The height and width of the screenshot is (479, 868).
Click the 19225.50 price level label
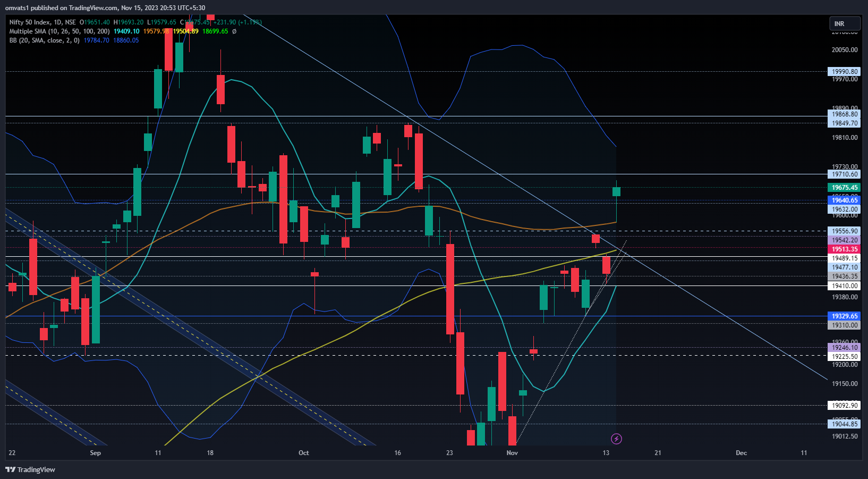(x=845, y=357)
